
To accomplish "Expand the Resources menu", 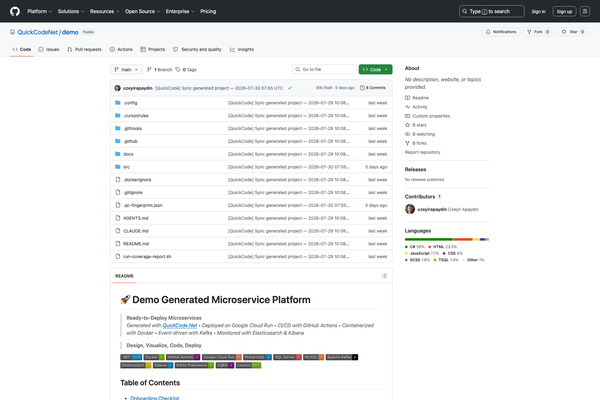I will (x=104, y=11).
